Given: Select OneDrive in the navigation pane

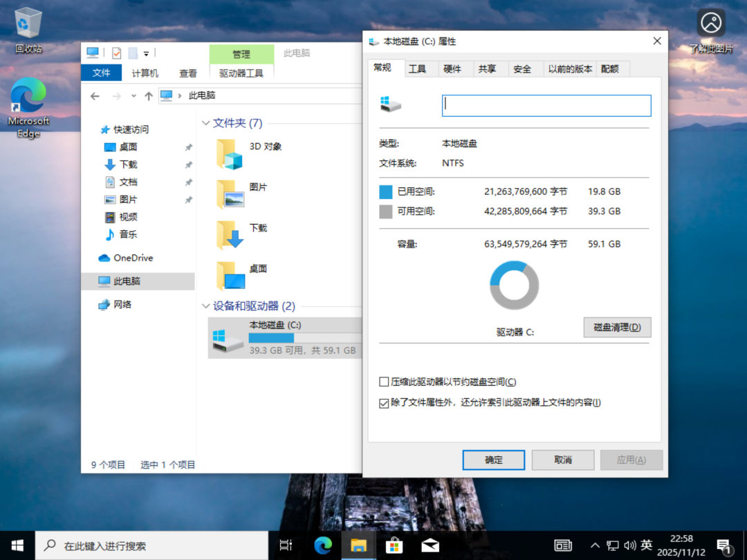Looking at the screenshot, I should [x=126, y=258].
